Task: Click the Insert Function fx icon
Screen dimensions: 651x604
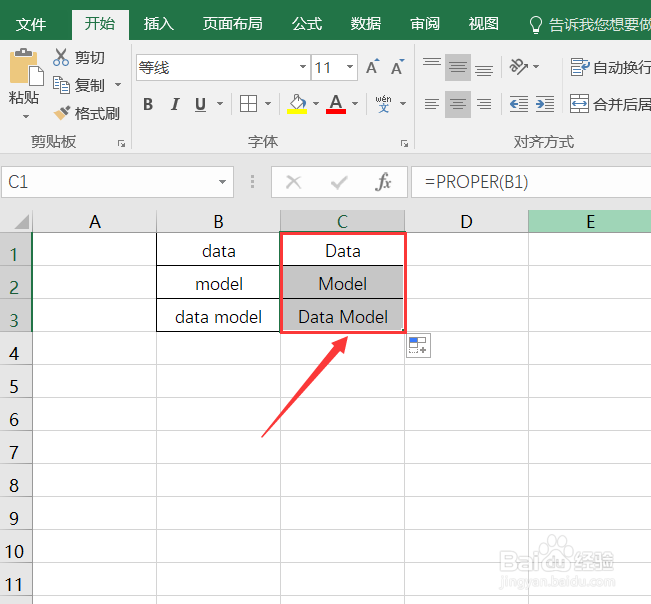Action: pos(383,182)
